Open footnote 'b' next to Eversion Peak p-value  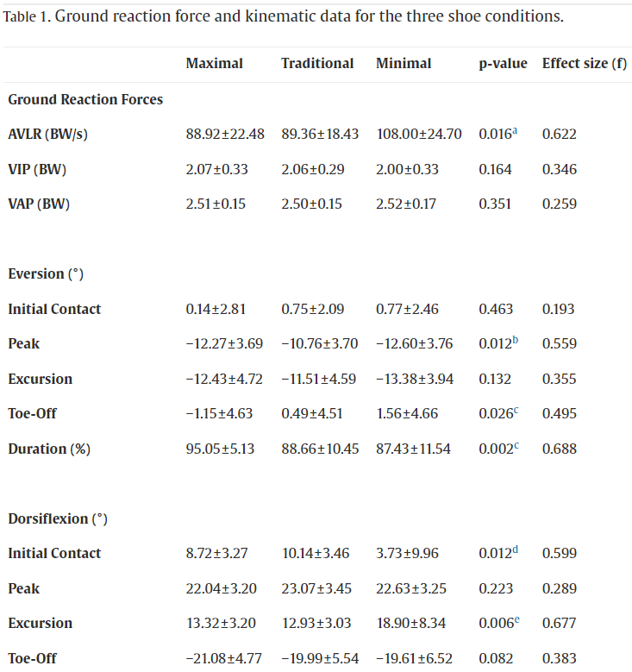[x=516, y=340]
